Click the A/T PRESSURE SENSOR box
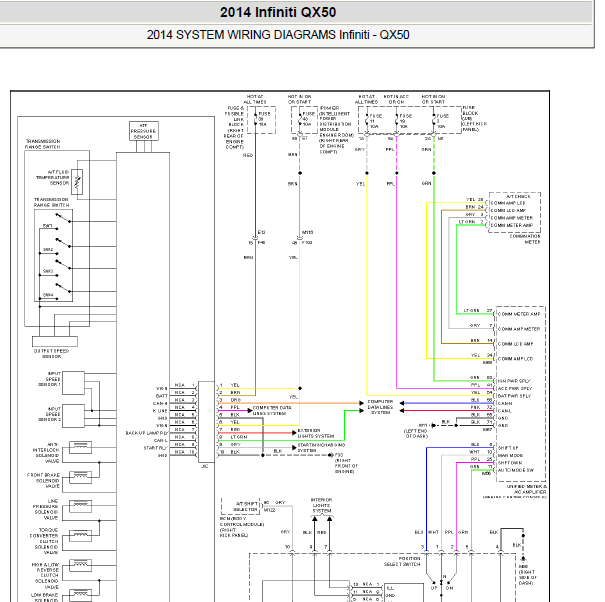605x602 pixels. click(144, 131)
